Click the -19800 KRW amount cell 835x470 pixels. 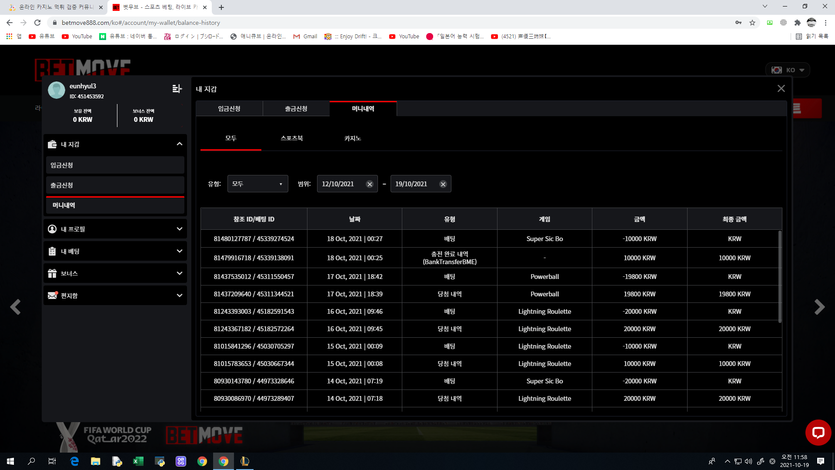pyautogui.click(x=640, y=277)
